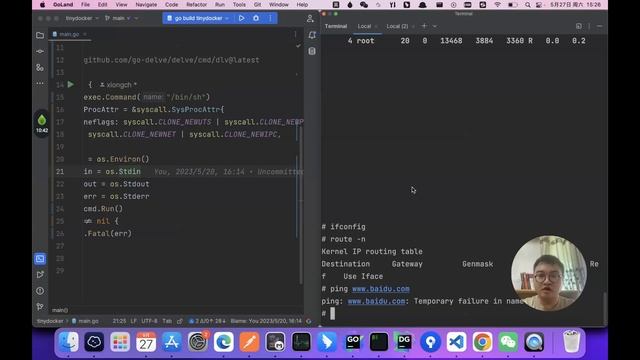Image resolution: width=640 pixels, height=360 pixels.
Task: Click the Wi-Fi icon in menu bar
Action: [x=498, y=4]
